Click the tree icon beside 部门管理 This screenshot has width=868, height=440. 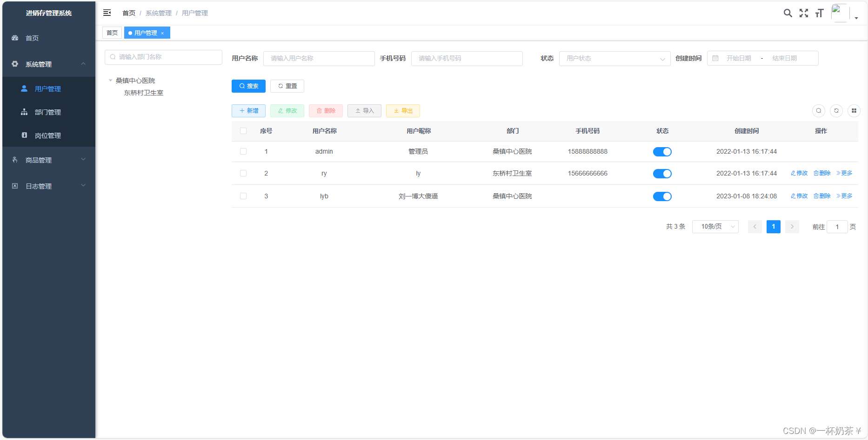[24, 112]
